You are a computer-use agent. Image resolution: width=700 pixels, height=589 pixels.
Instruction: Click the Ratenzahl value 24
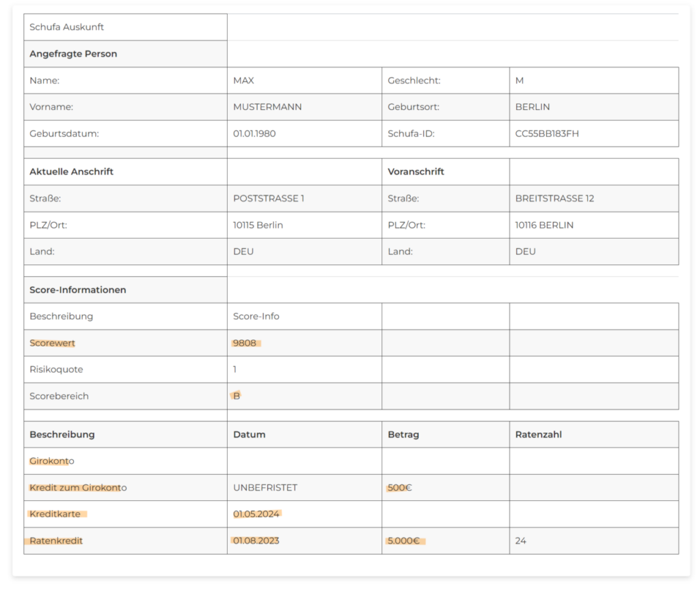point(521,541)
